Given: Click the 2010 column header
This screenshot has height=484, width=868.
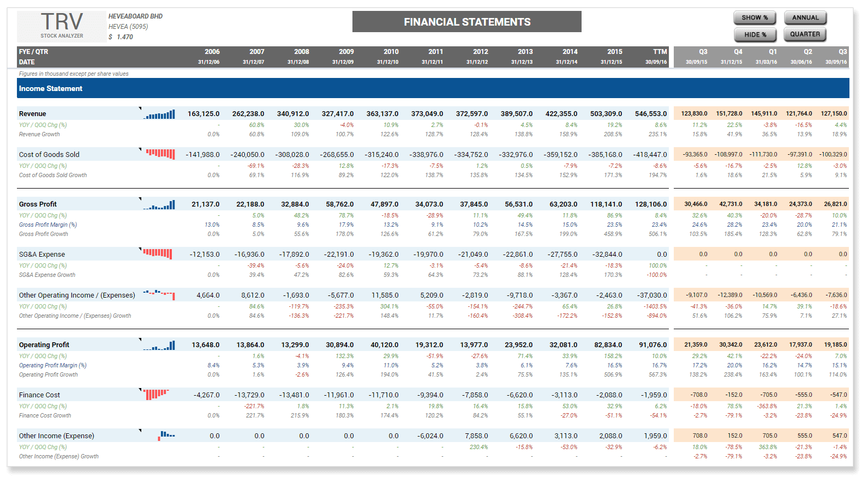Looking at the screenshot, I should click(x=391, y=52).
